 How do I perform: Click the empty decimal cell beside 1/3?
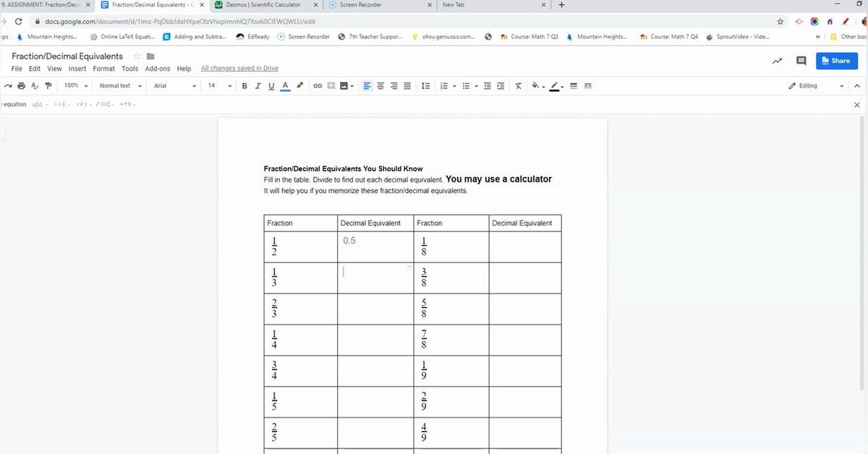(375, 278)
